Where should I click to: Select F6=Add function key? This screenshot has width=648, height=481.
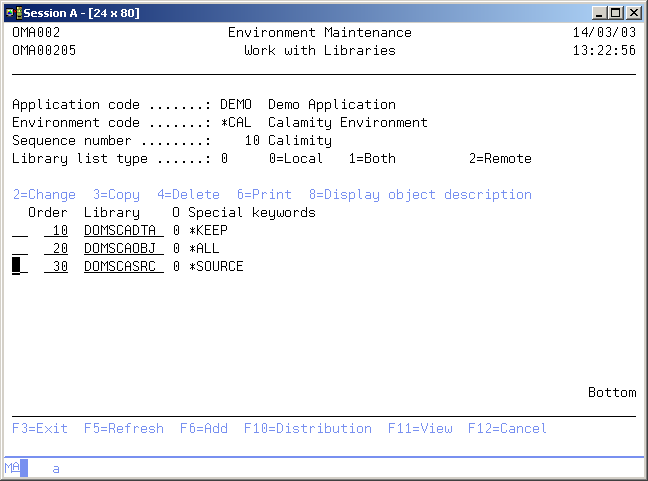[203, 428]
